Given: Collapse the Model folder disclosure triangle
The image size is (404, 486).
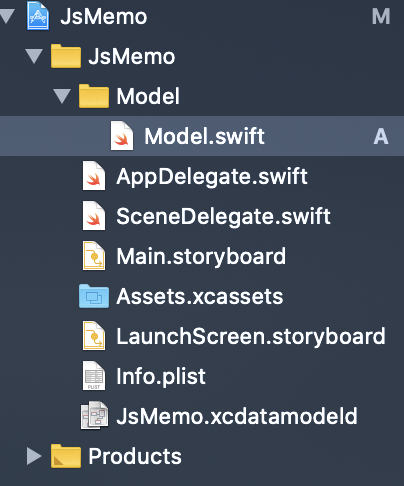Looking at the screenshot, I should coord(62,96).
